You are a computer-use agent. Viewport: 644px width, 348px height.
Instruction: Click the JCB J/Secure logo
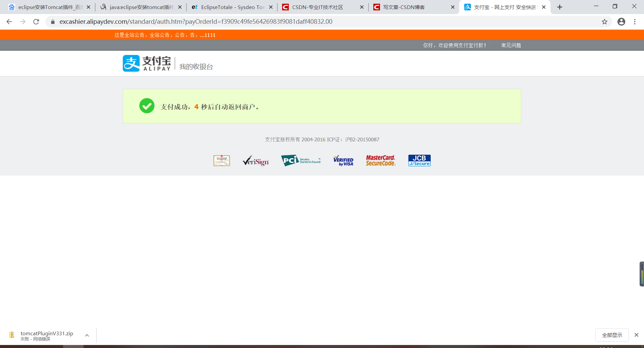(x=419, y=160)
